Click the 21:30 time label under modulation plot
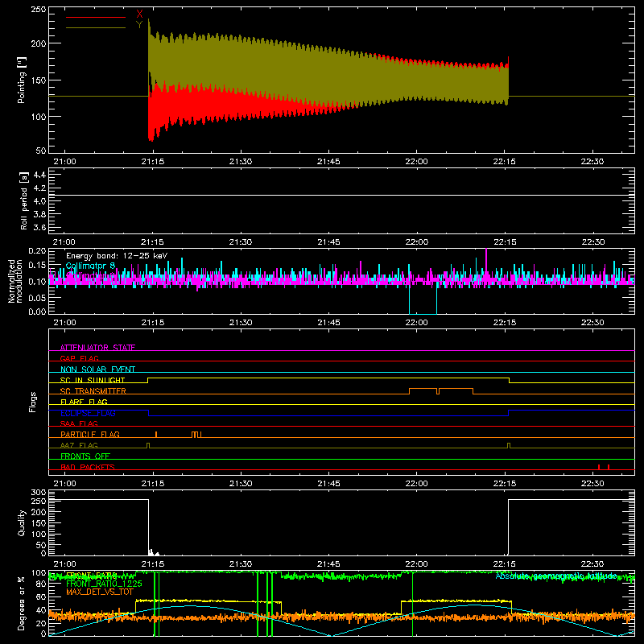 click(241, 323)
